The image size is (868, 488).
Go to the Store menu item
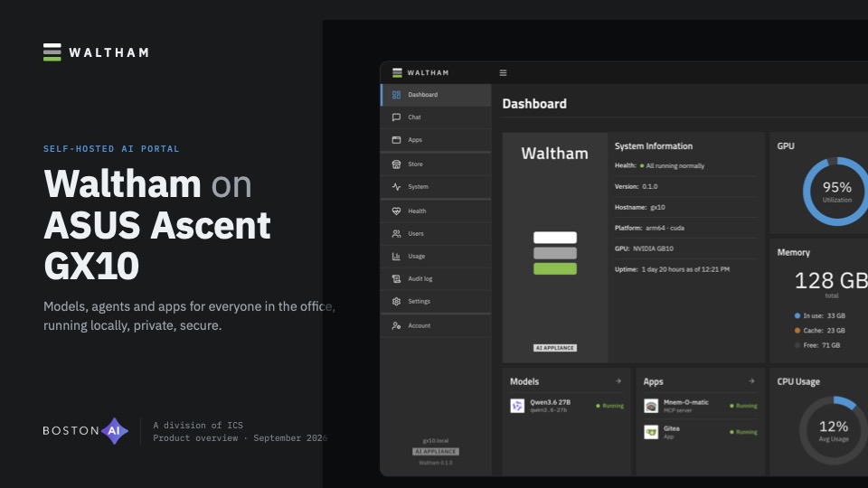point(436,164)
